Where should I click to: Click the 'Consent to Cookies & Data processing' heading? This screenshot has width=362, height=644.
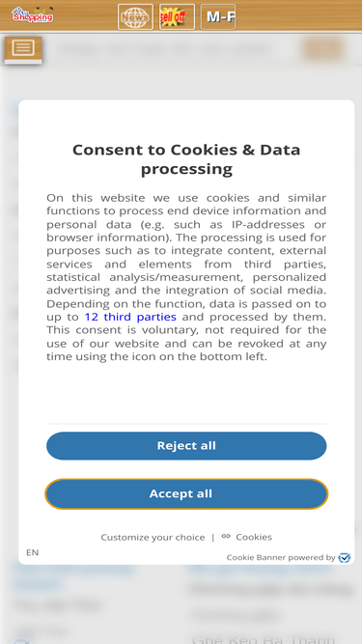tap(186, 159)
